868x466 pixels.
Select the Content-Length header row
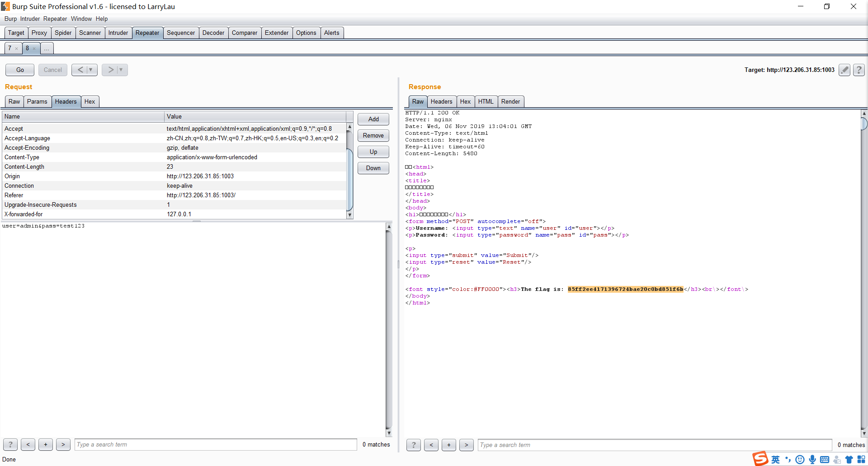tap(174, 166)
